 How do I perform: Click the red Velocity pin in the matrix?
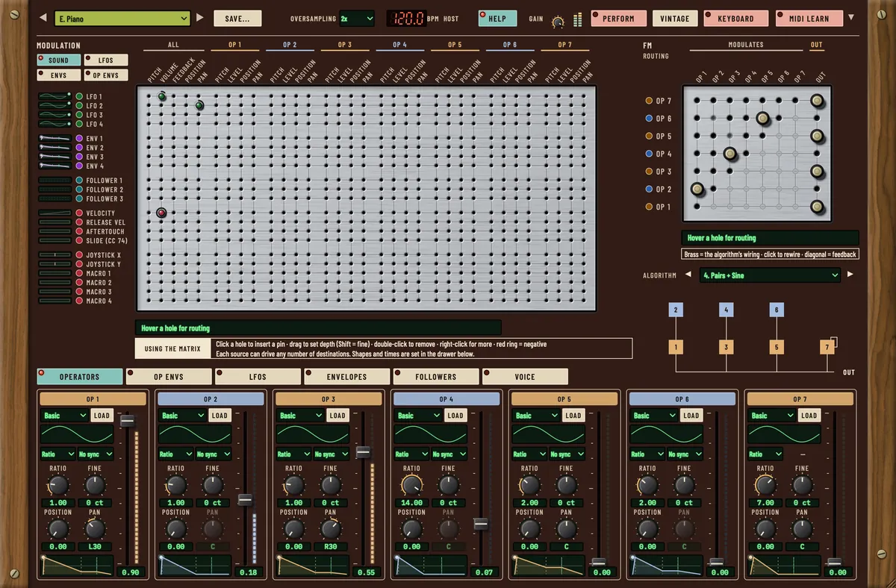pyautogui.click(x=161, y=213)
